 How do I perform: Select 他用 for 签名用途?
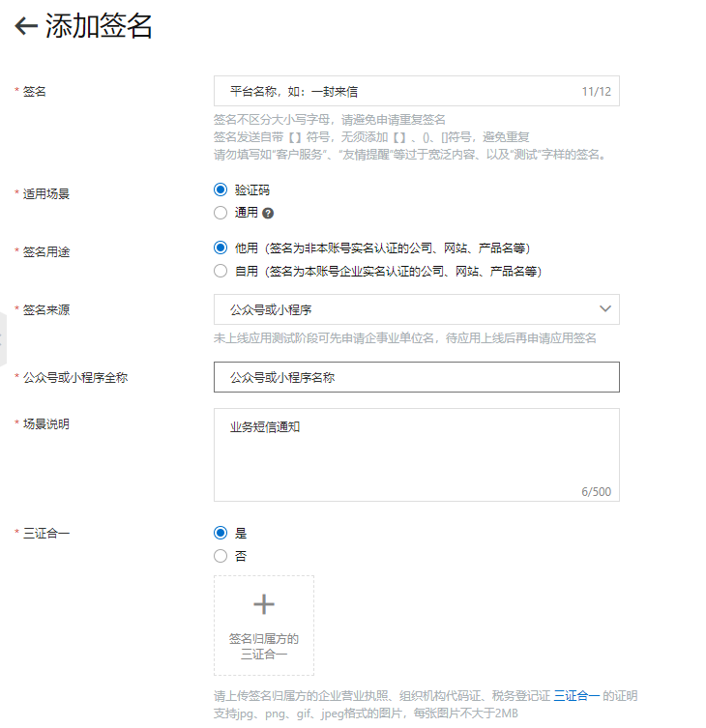(221, 248)
